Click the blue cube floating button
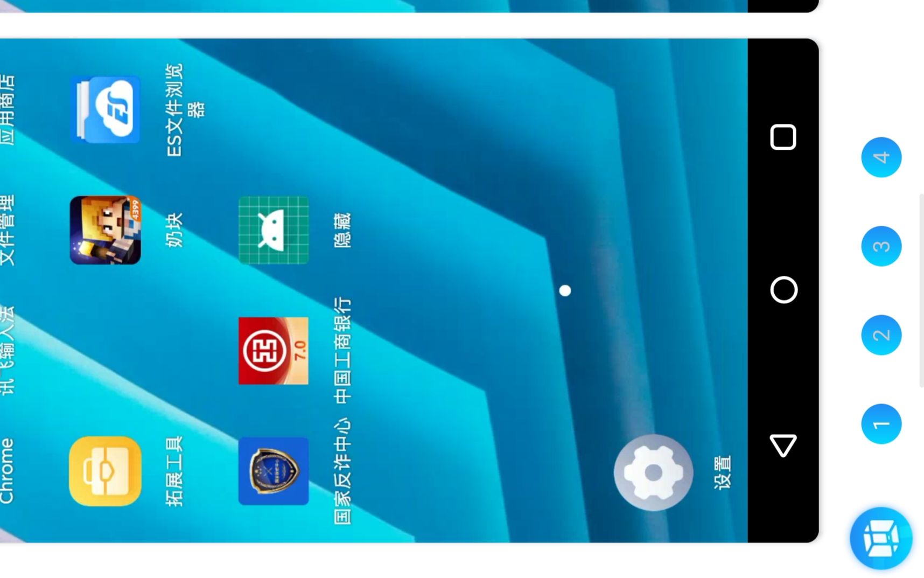The image size is (924, 578). click(x=881, y=538)
